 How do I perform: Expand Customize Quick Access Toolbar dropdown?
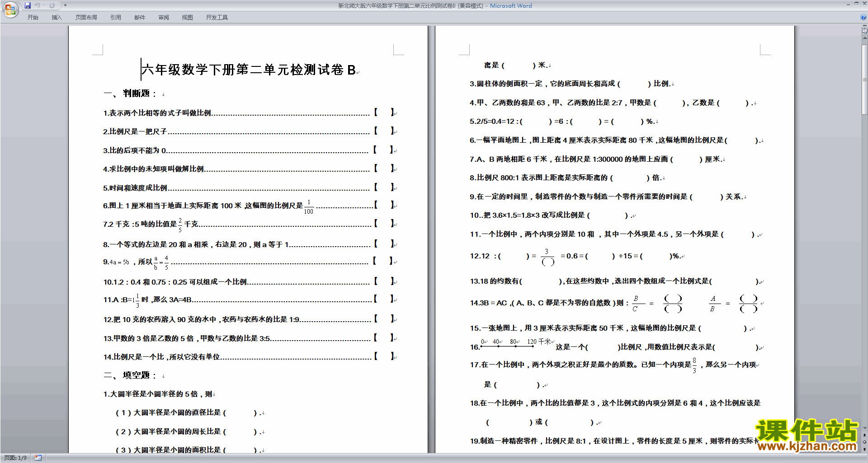[65, 5]
